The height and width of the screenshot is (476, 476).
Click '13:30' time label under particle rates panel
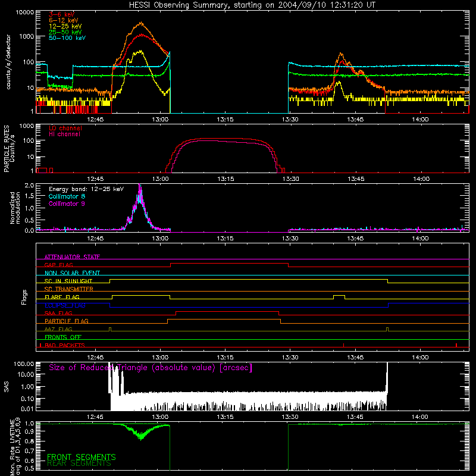tap(291, 179)
